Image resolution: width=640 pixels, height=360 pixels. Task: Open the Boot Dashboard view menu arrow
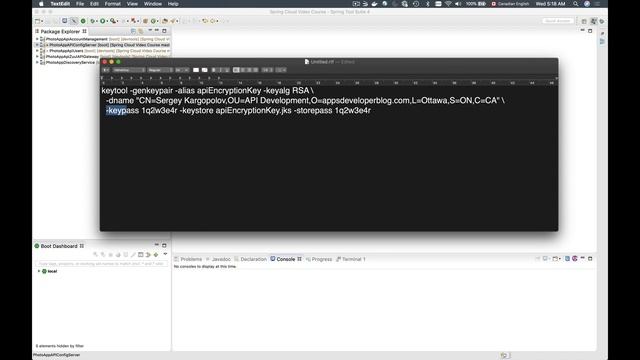[x=165, y=254]
